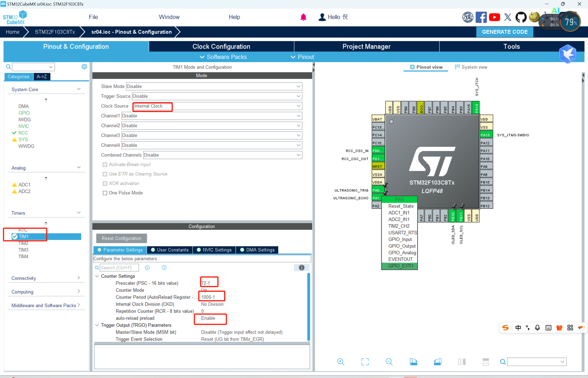588x378 pixels.
Task: Open the Help menu
Action: 234,17
